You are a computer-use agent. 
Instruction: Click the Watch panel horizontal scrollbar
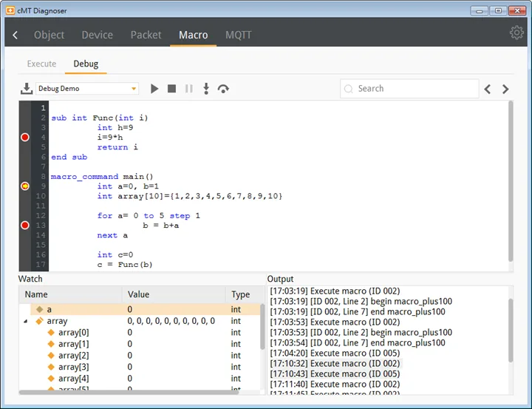(129, 392)
